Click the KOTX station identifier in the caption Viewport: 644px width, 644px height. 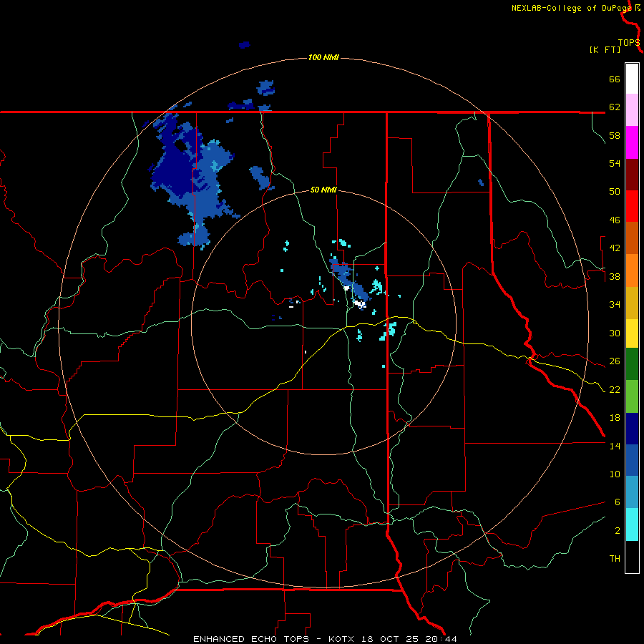[x=343, y=639]
